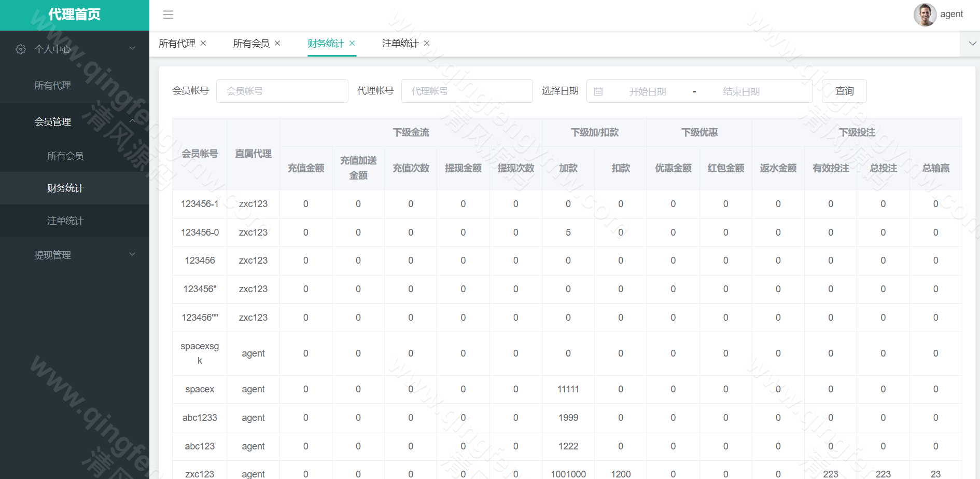Click the 代理首页 logo header
The image size is (980, 479).
(x=75, y=15)
